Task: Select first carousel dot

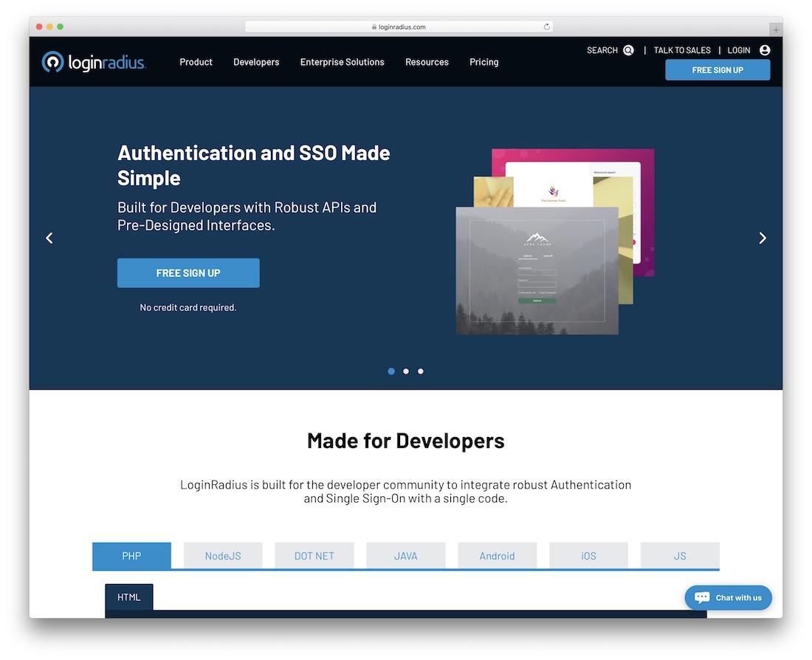Action: pyautogui.click(x=391, y=371)
